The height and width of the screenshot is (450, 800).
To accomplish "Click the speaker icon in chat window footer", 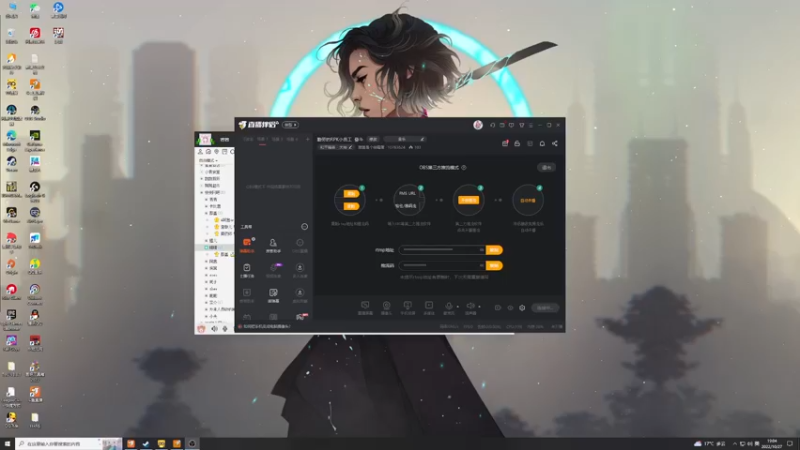I will (x=214, y=329).
